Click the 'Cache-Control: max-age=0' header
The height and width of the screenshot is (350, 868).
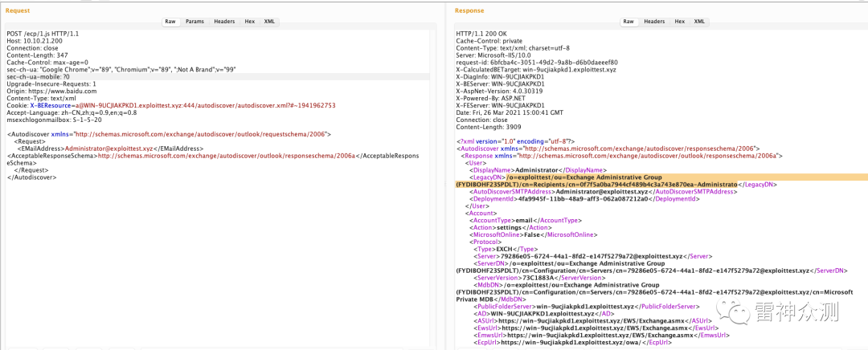pyautogui.click(x=47, y=63)
